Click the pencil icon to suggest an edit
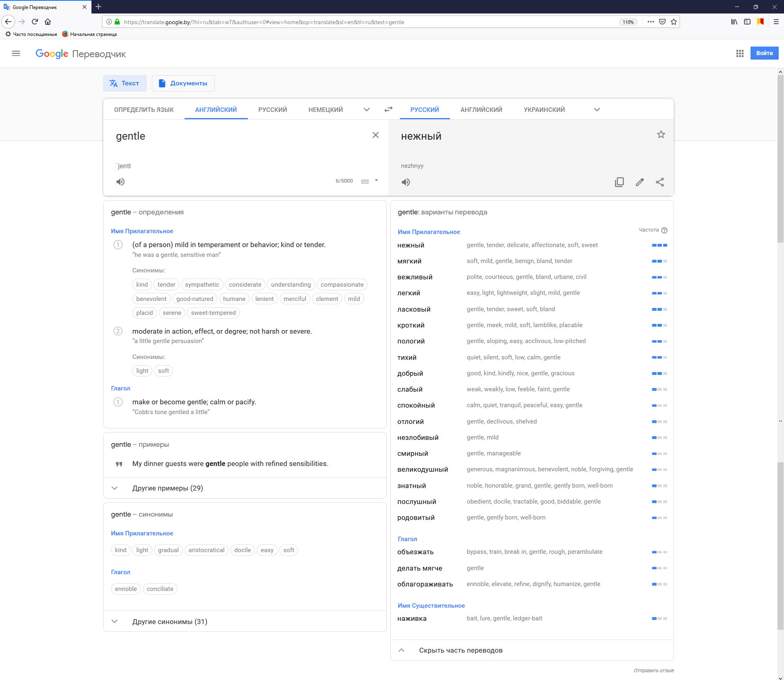Image resolution: width=784 pixels, height=680 pixels. tap(639, 182)
